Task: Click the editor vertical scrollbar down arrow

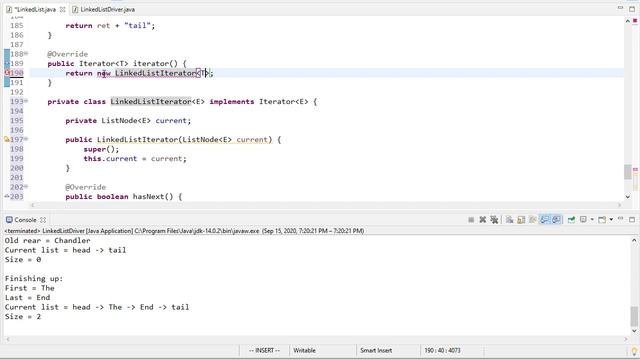Action: click(x=628, y=196)
